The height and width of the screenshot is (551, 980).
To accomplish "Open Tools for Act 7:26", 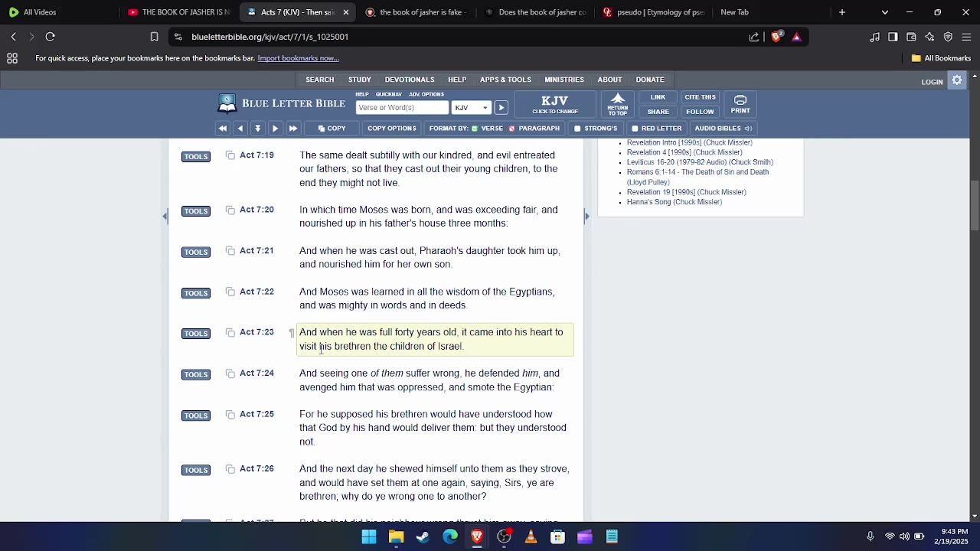I will pos(196,471).
